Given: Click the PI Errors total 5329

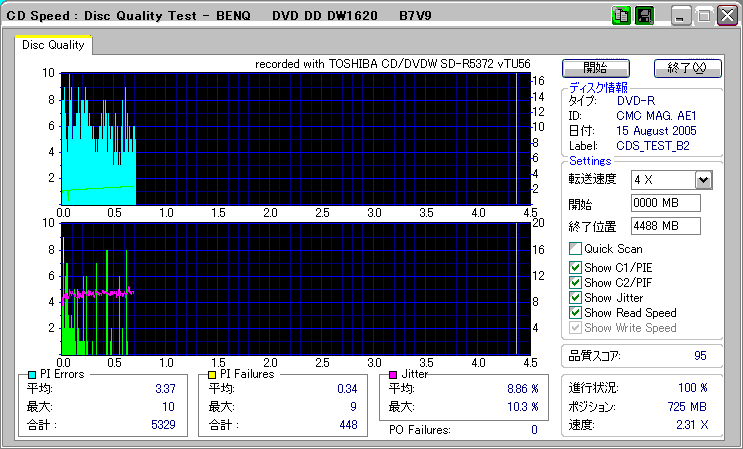Looking at the screenshot, I should pos(163,424).
